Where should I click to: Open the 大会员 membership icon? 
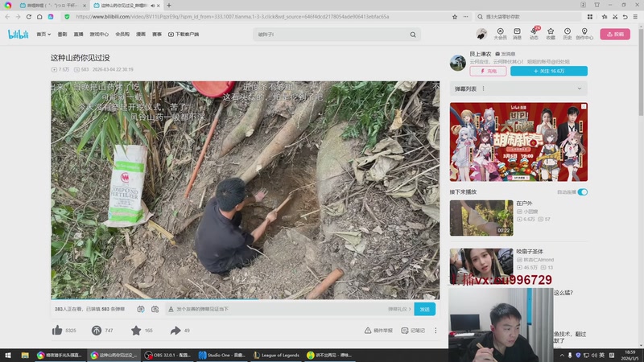coord(500,34)
